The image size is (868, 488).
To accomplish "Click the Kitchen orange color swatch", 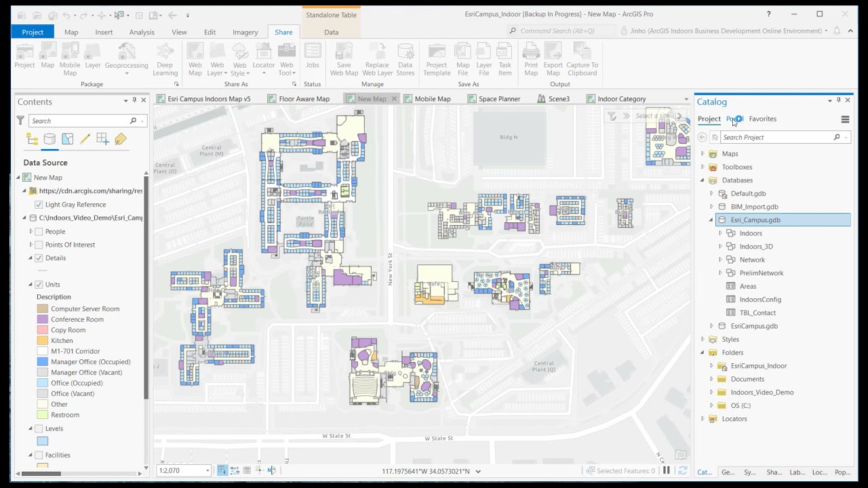I will pos(42,340).
